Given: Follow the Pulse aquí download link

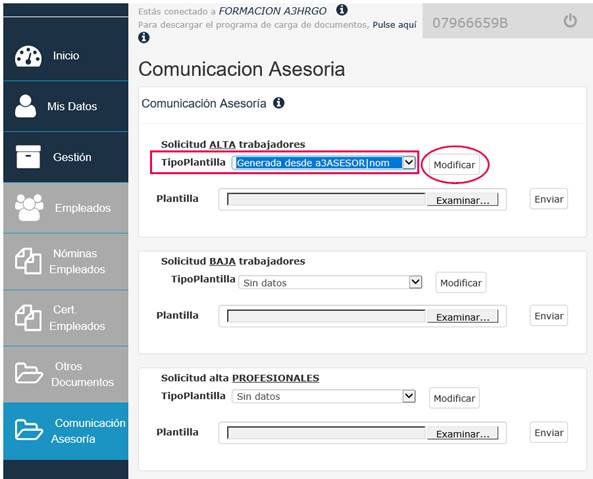Looking at the screenshot, I should coord(394,25).
